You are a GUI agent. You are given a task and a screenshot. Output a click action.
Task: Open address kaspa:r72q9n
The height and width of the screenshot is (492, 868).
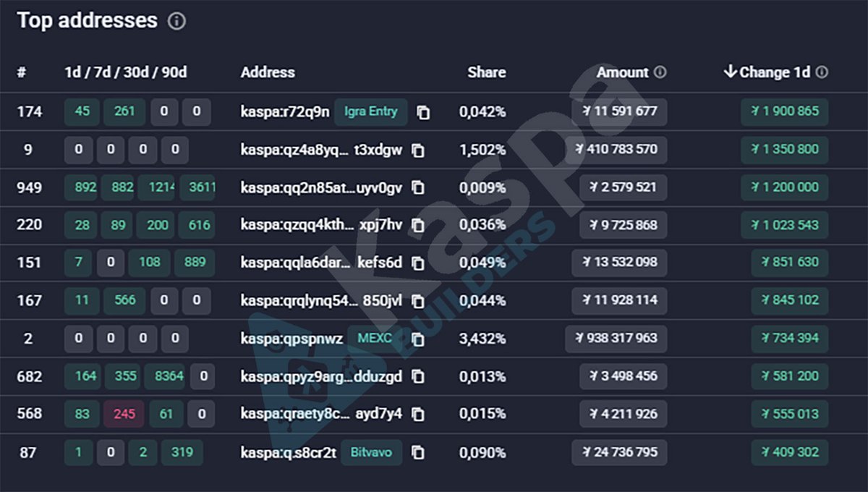[x=285, y=112]
